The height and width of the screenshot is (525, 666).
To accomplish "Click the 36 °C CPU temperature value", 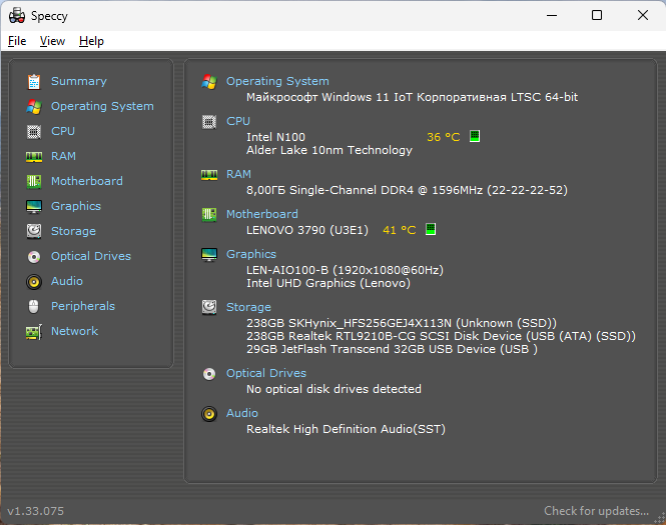I will [x=443, y=137].
